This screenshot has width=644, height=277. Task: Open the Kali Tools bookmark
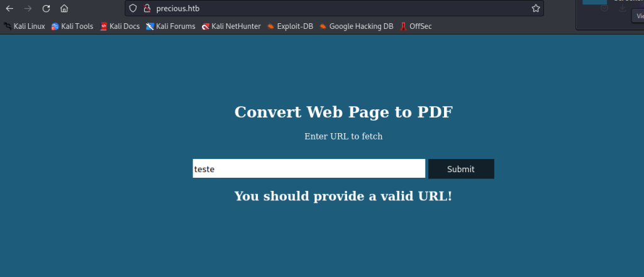pos(72,26)
